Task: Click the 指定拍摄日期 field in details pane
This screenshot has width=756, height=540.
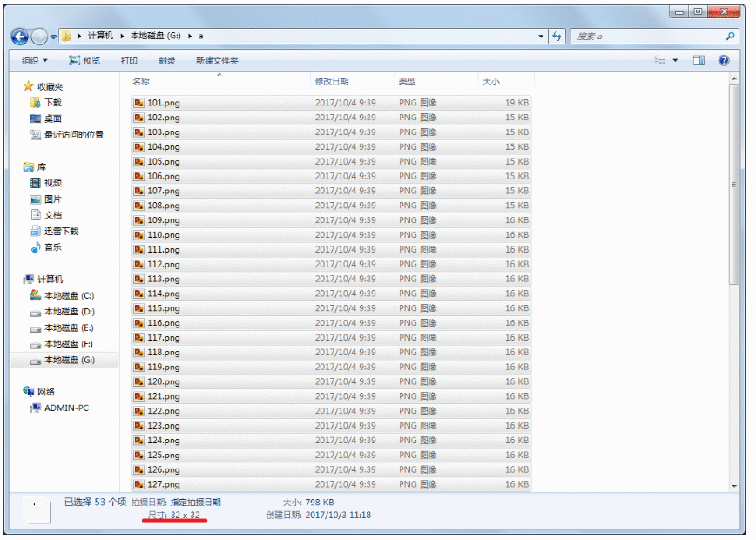Action: coord(195,503)
